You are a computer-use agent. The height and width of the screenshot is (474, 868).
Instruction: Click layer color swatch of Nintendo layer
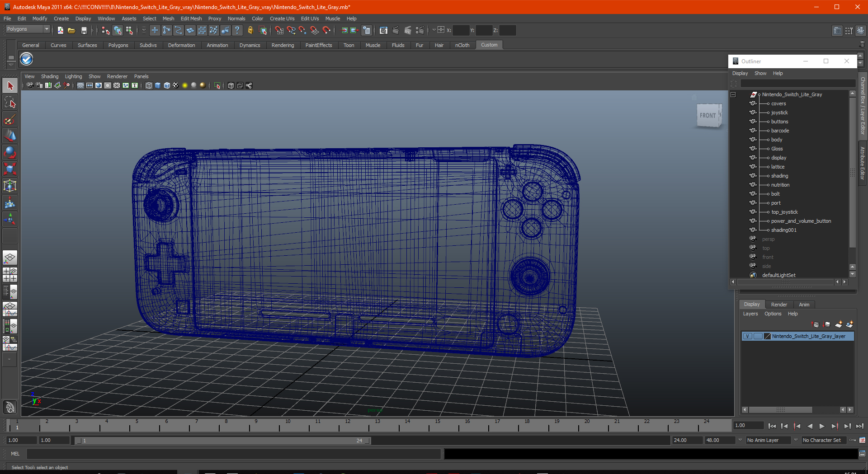[767, 336]
